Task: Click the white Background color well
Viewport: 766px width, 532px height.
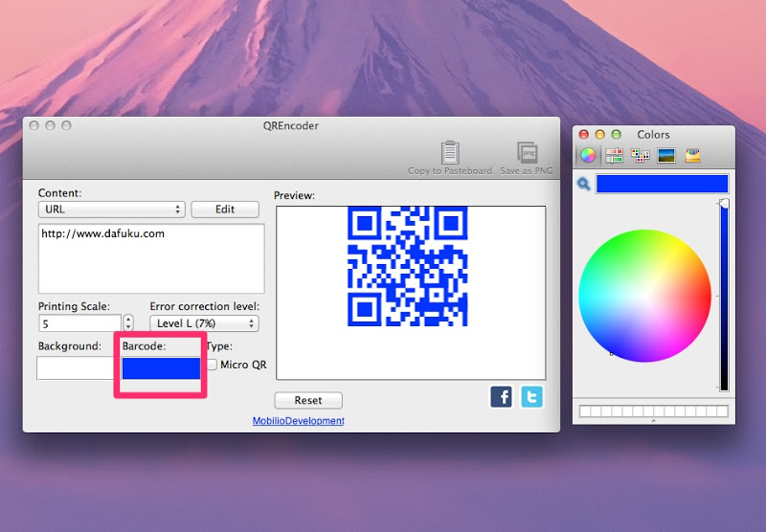Action: 76,368
